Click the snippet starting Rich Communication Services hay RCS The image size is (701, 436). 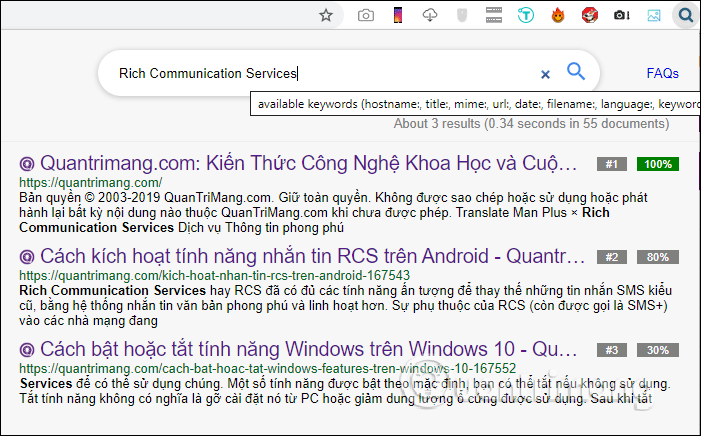pos(345,305)
